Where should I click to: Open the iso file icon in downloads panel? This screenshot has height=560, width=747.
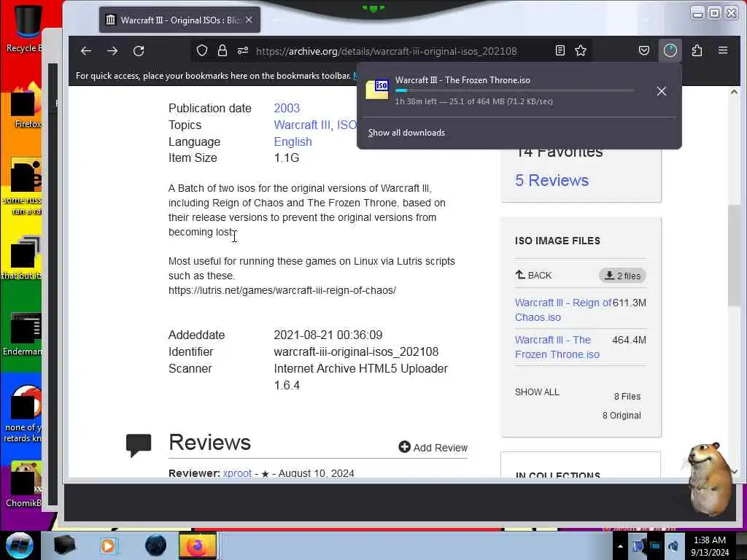377,90
